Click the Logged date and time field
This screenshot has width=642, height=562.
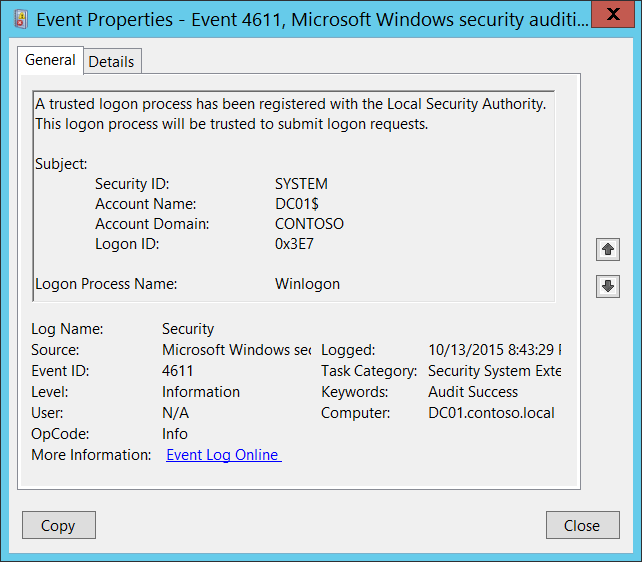(x=494, y=350)
